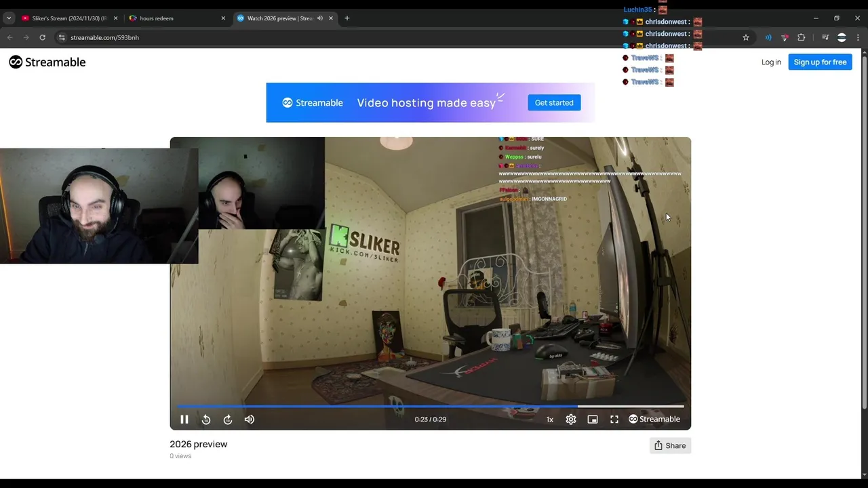Screen dimensions: 868x488
Task: Open the media control playlist icon
Action: coord(825,37)
